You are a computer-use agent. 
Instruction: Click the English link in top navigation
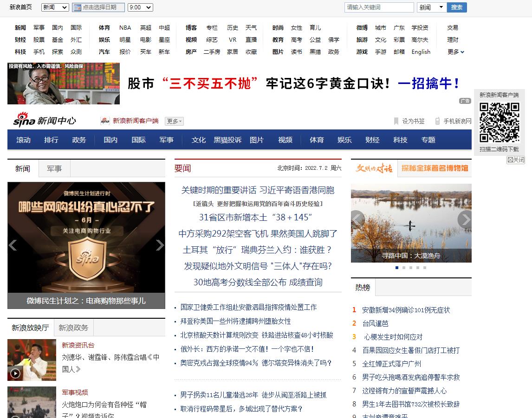pyautogui.click(x=421, y=52)
